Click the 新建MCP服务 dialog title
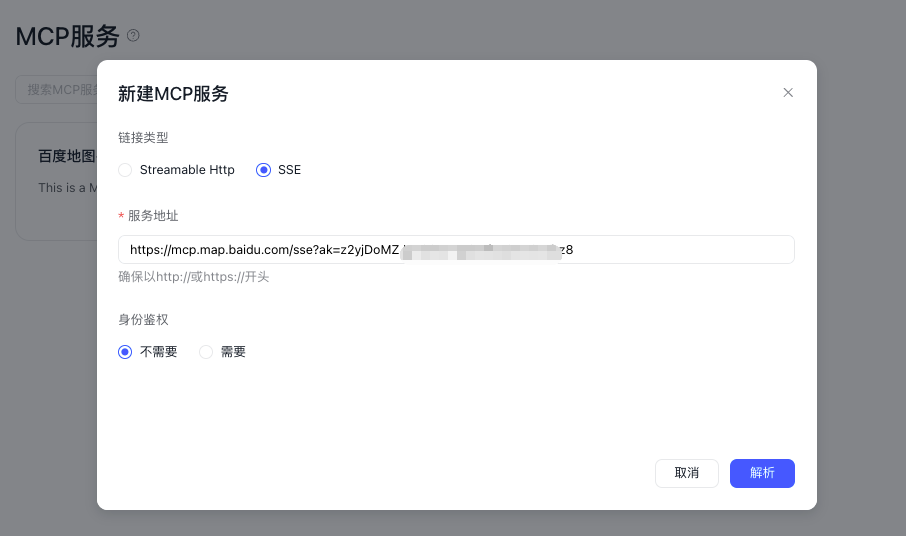Screen dimensions: 906x536 point(173,94)
